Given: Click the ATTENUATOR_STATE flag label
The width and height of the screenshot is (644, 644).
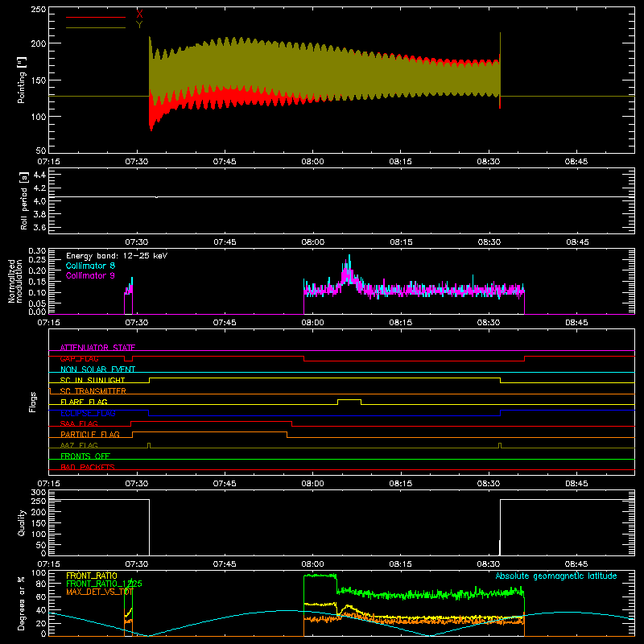Looking at the screenshot, I should click(97, 348).
